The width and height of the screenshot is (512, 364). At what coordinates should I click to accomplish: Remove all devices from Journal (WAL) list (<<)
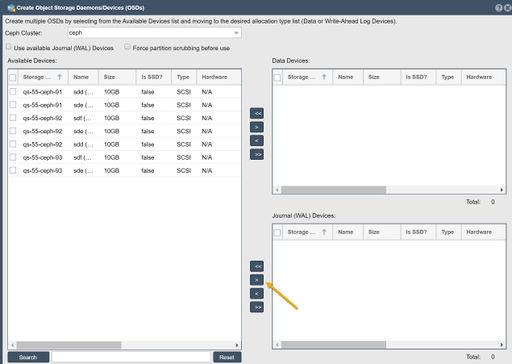tap(257, 266)
